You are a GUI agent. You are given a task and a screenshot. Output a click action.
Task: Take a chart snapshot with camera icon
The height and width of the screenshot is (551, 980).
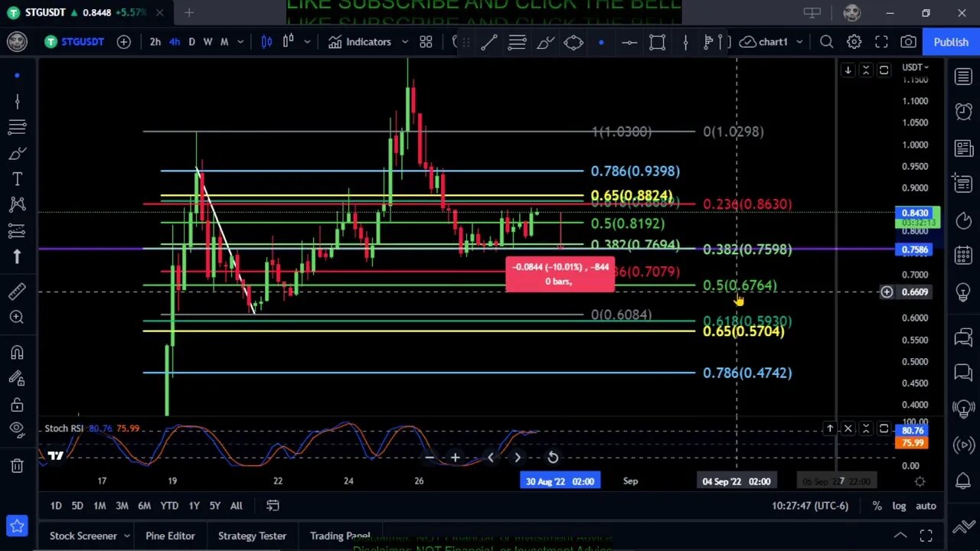click(x=908, y=42)
